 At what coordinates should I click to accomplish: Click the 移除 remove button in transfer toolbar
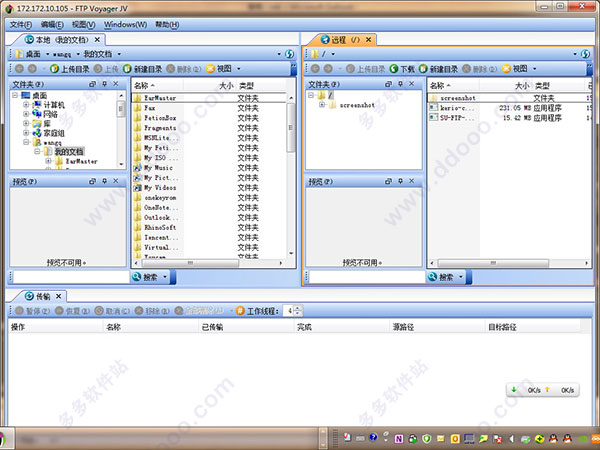152,311
